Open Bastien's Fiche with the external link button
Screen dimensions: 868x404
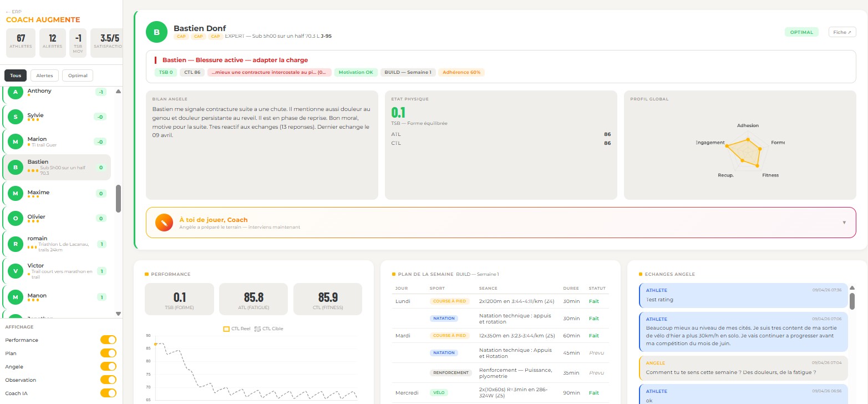tap(842, 32)
